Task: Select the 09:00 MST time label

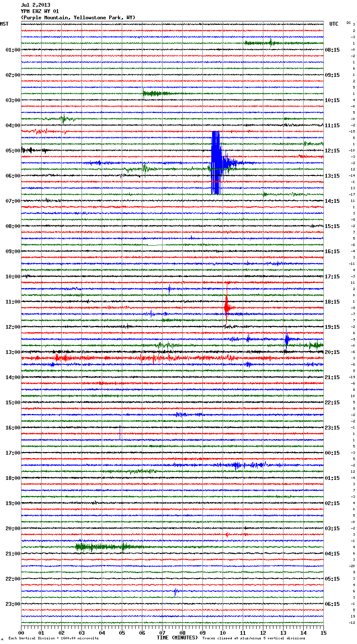Action: tap(13, 251)
